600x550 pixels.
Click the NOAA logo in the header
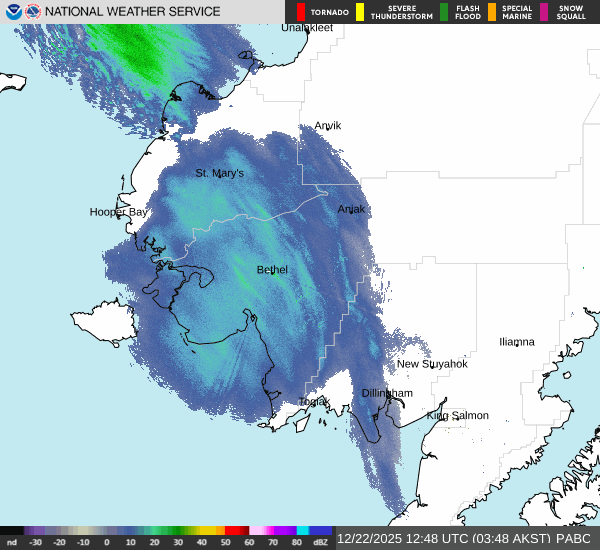[x=13, y=12]
